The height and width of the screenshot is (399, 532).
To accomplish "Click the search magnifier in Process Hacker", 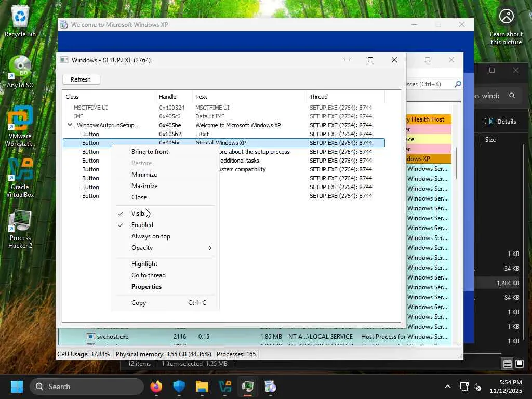I will (458, 84).
